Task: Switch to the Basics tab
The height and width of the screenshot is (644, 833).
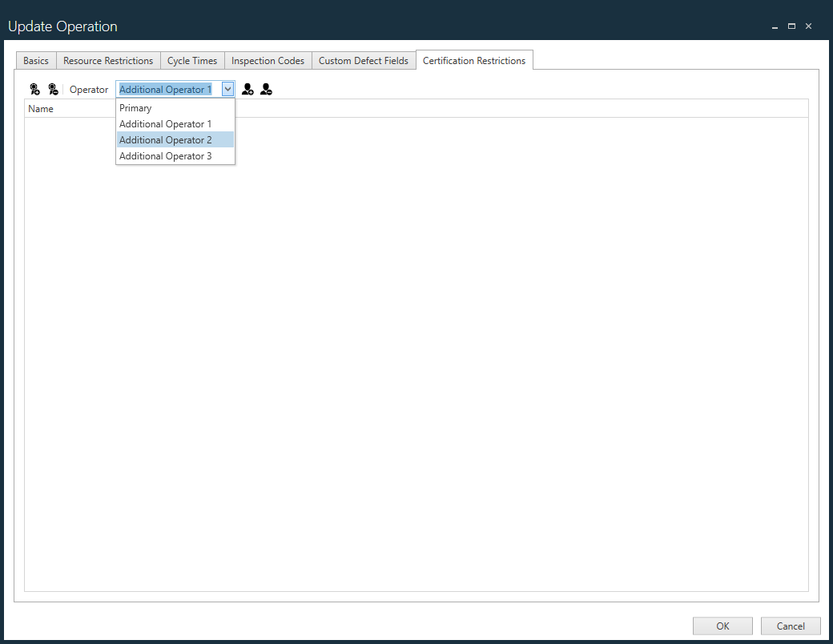Action: point(36,61)
